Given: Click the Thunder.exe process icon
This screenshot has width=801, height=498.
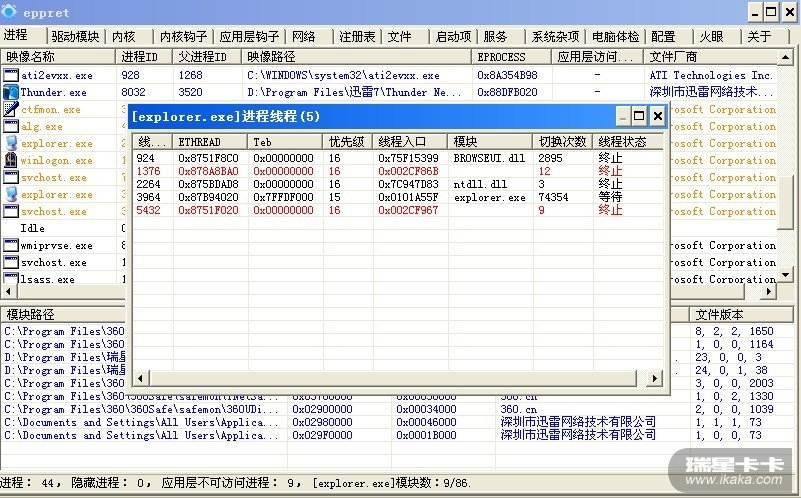Looking at the screenshot, I should (x=11, y=92).
